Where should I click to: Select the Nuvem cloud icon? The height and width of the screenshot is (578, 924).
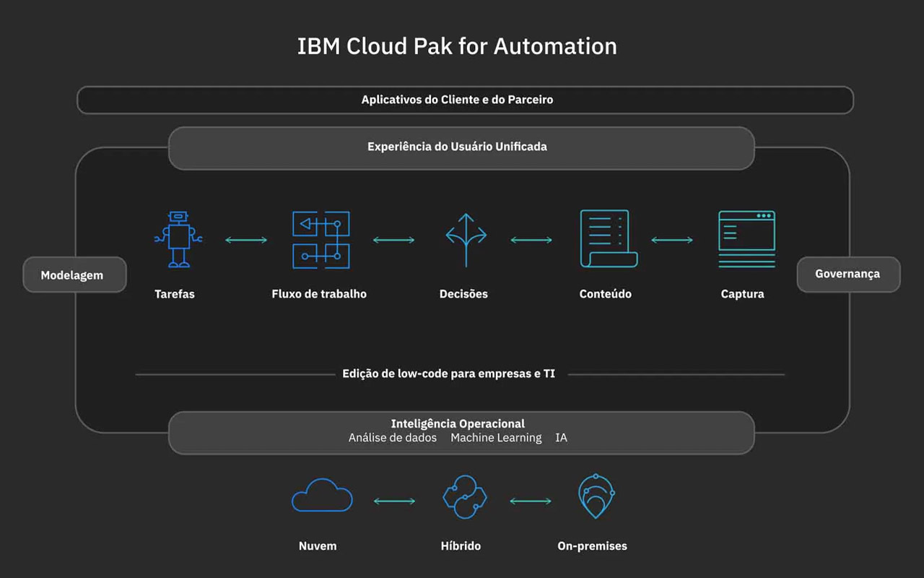(x=322, y=496)
